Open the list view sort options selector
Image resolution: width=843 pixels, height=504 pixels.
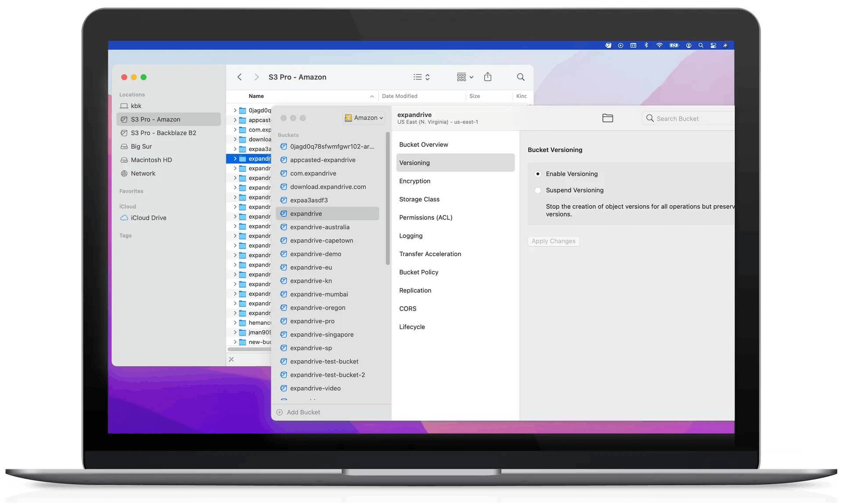(421, 77)
